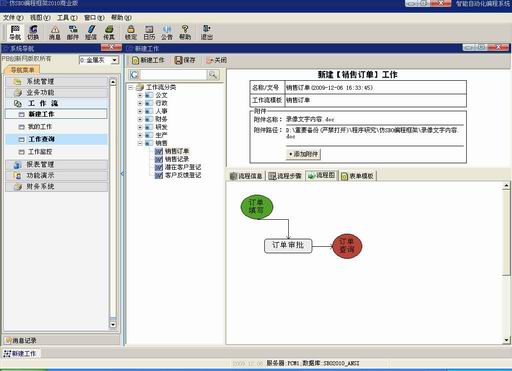Image resolution: width=512 pixels, height=371 pixels.
Task: Open the 帮助 menu in the menu bar
Action: [x=121, y=17]
